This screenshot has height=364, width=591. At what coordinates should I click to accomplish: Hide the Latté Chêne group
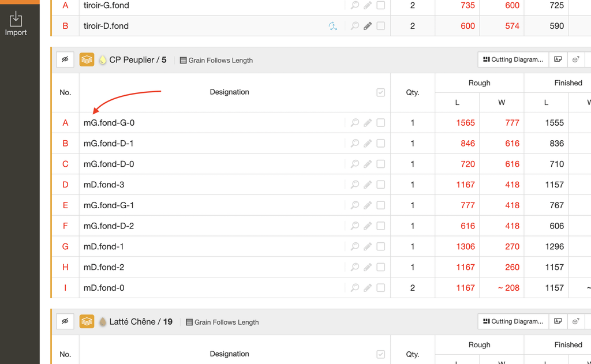coord(65,321)
